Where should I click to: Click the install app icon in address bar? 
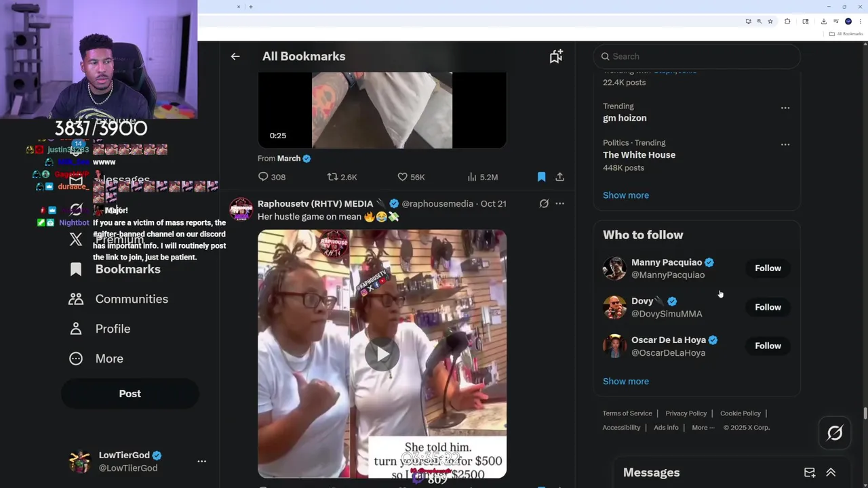coord(749,21)
